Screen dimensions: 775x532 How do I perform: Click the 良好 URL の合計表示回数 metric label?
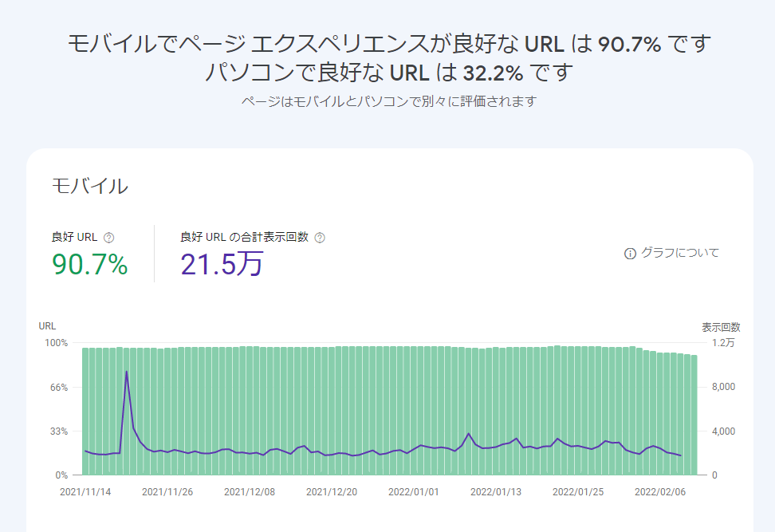click(244, 237)
